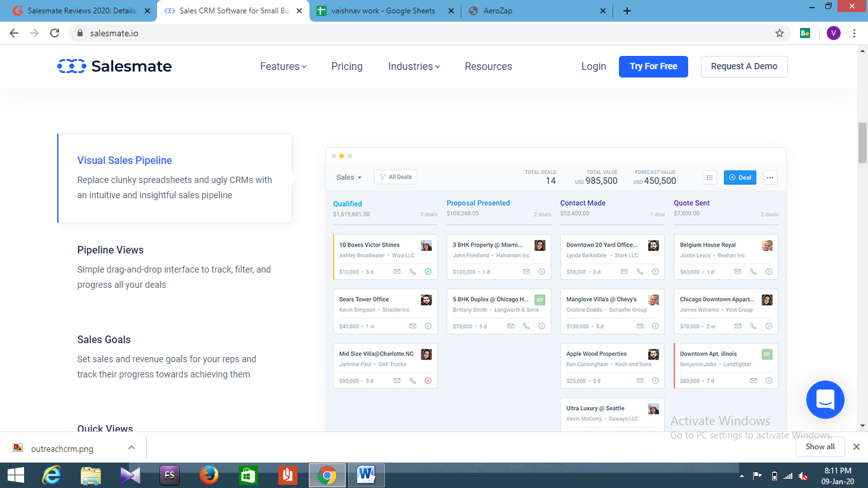Select the Sales Goals feature
868x488 pixels.
coord(104,339)
